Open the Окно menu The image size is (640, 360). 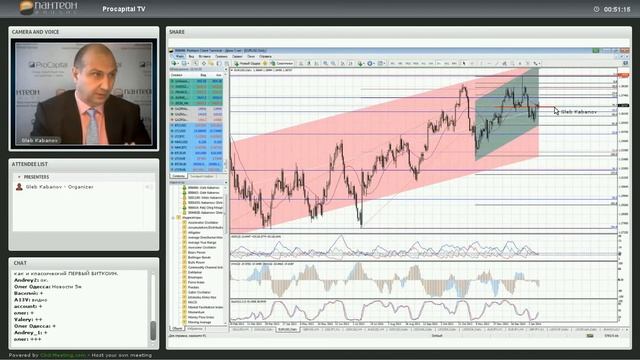point(251,56)
